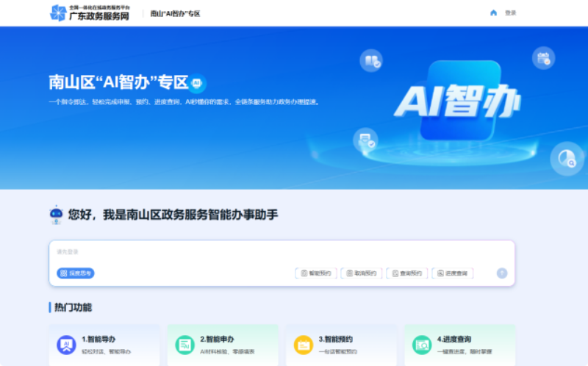Image resolution: width=588 pixels, height=366 pixels.
Task: Select the 查询预约 quick button
Action: [407, 273]
